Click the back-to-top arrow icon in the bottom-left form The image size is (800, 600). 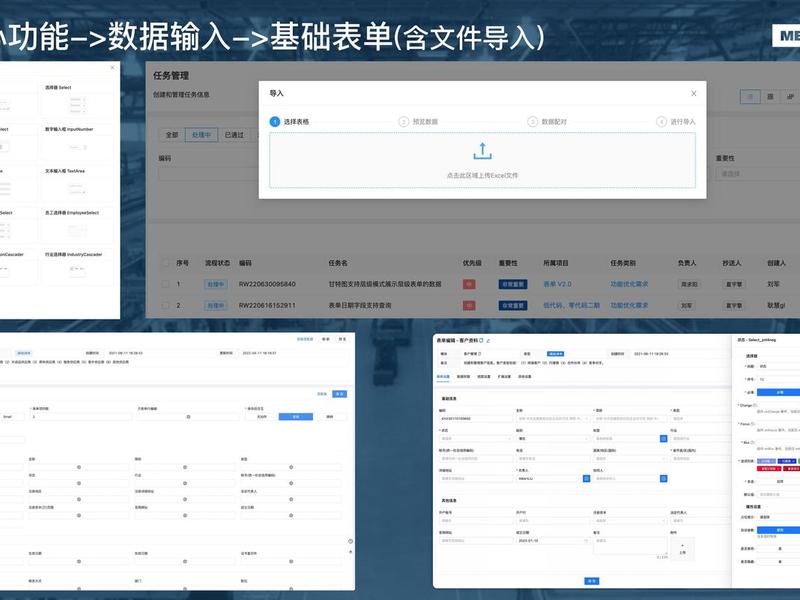coord(351,552)
